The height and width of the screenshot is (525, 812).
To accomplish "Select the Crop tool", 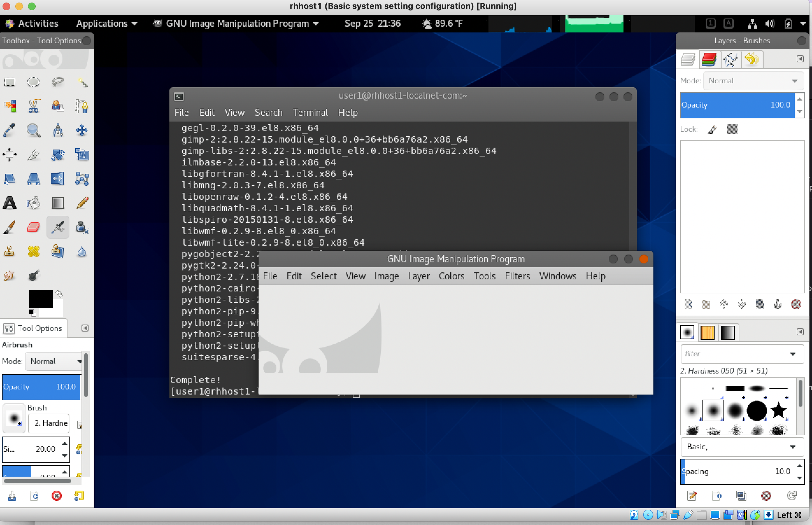I will point(33,154).
